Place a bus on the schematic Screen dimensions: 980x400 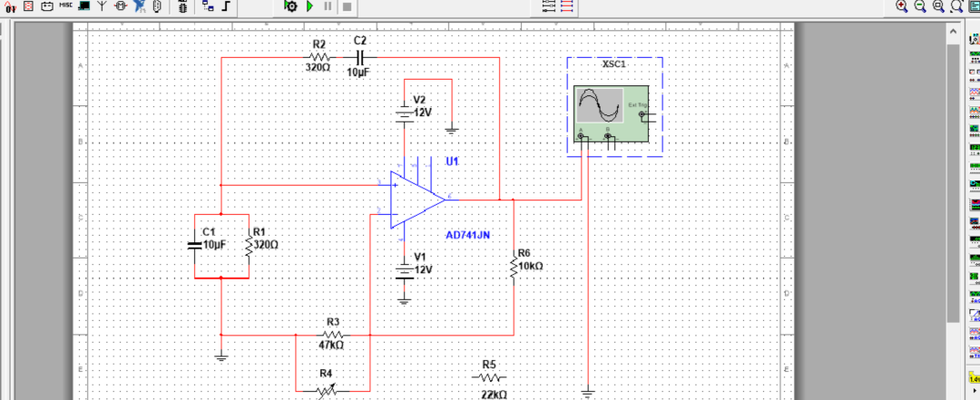[227, 6]
